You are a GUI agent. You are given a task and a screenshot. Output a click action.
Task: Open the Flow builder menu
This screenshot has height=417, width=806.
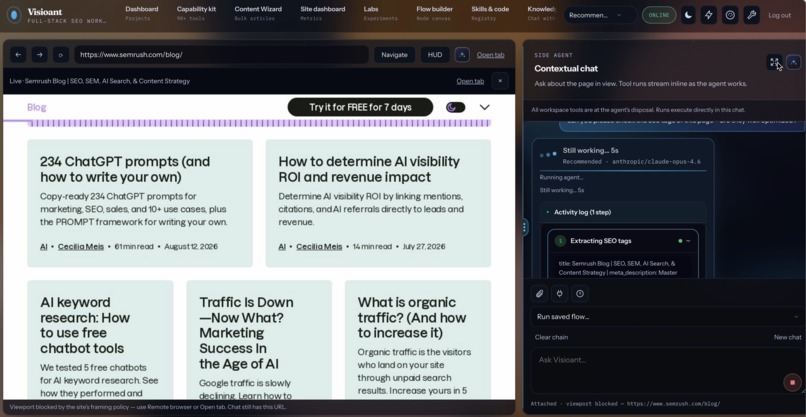(434, 13)
